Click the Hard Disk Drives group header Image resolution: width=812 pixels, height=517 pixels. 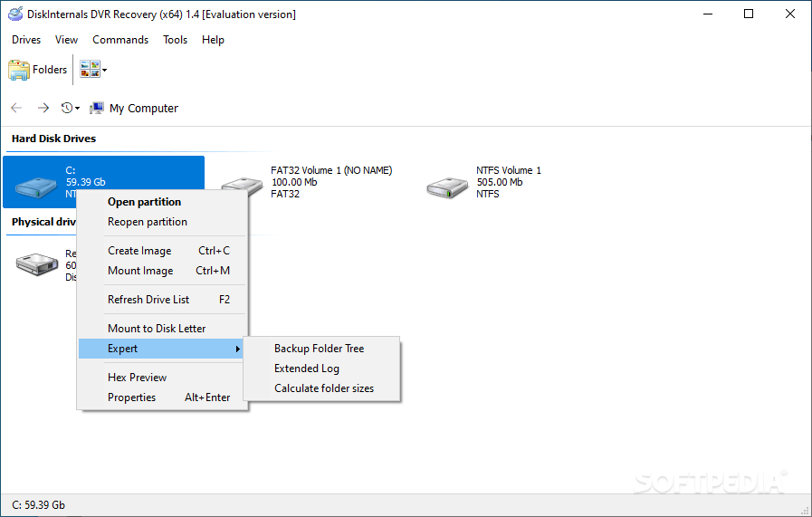(53, 139)
